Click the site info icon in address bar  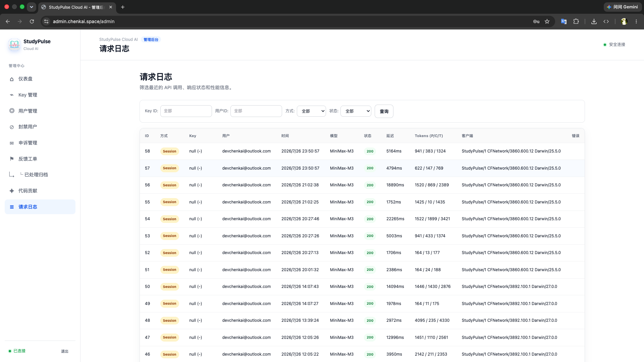[x=46, y=21]
